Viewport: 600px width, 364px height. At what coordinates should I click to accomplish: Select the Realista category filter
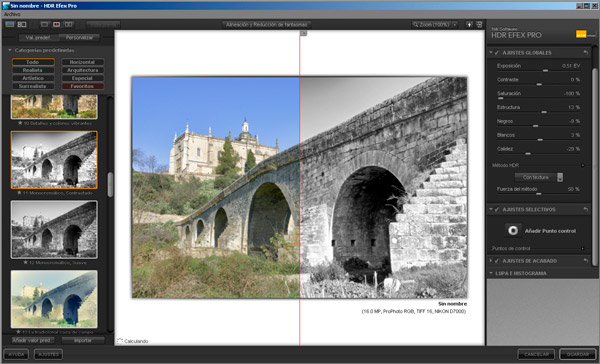pos(33,70)
